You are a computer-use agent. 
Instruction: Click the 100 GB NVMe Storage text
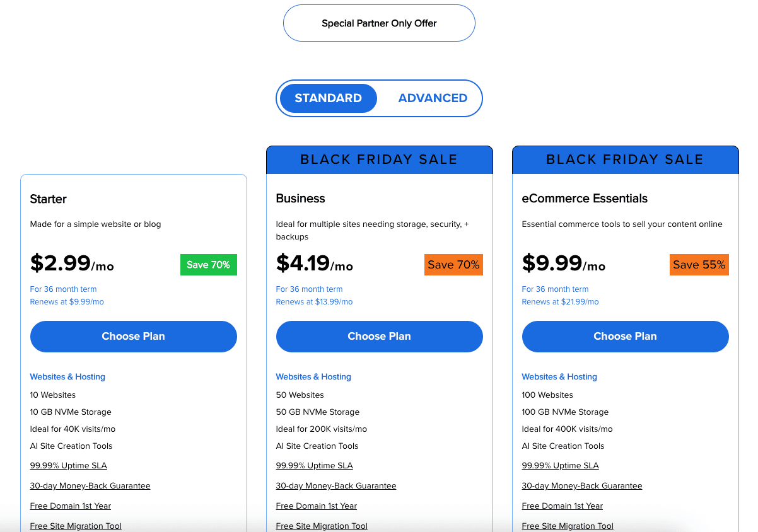565,412
